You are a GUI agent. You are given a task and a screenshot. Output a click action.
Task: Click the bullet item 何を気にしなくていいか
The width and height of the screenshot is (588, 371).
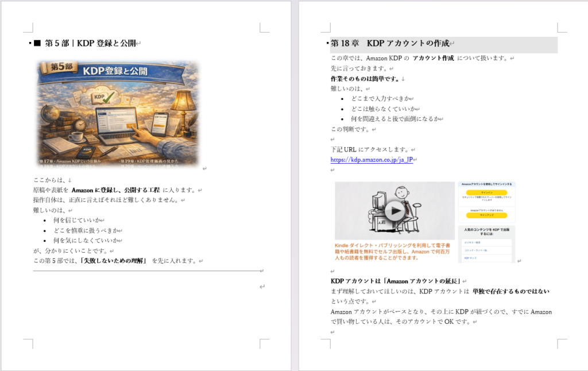tap(84, 241)
